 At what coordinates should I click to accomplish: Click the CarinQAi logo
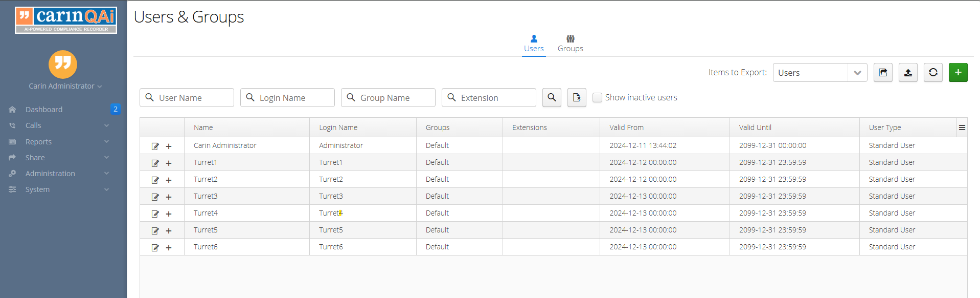point(66,20)
